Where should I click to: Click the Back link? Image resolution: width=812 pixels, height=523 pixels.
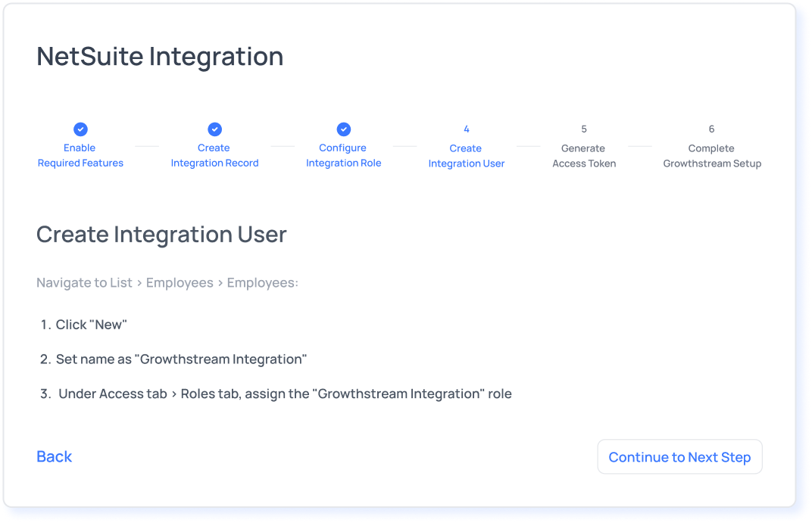pos(55,456)
